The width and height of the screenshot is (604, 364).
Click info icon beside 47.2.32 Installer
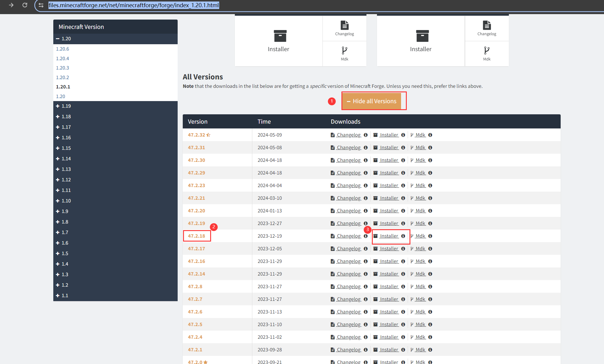tap(403, 135)
